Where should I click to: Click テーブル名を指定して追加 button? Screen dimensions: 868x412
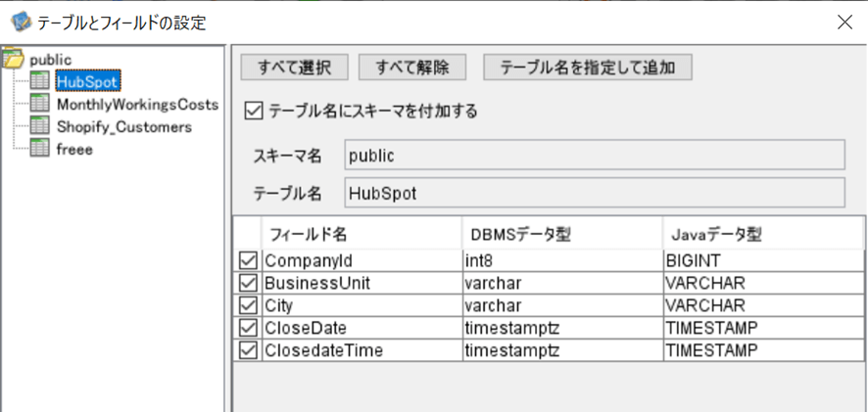(588, 68)
